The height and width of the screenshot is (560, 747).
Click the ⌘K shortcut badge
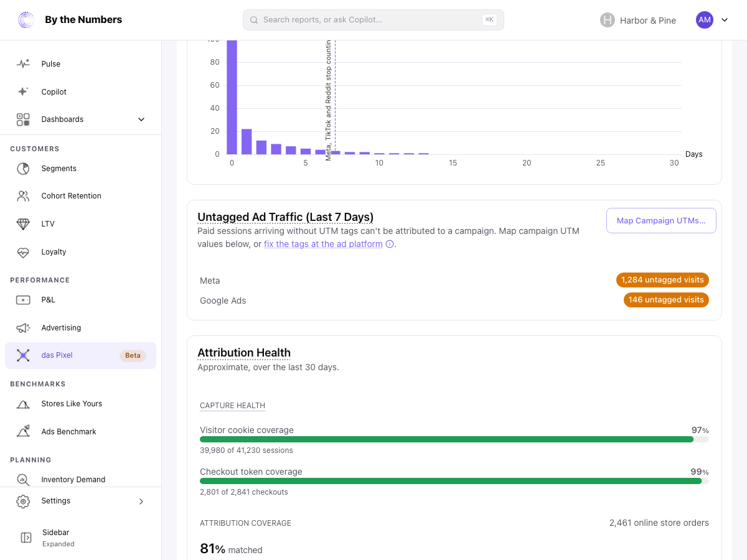[x=489, y=20]
